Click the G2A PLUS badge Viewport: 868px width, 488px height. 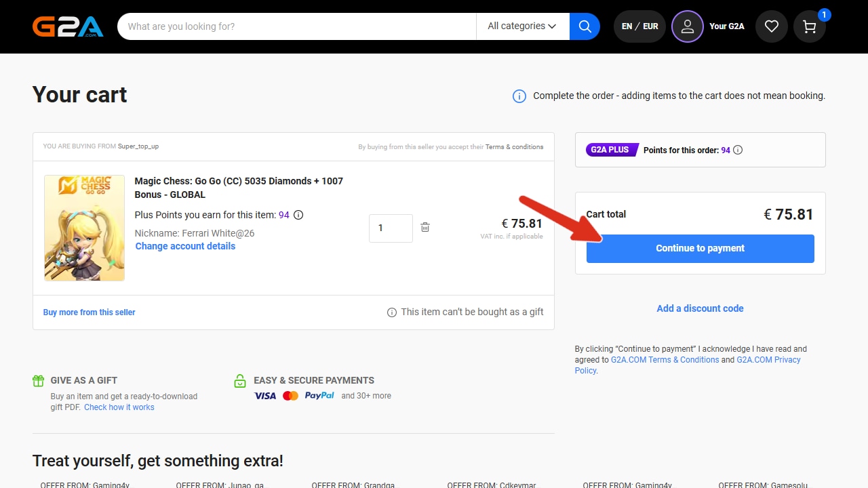pyautogui.click(x=610, y=150)
